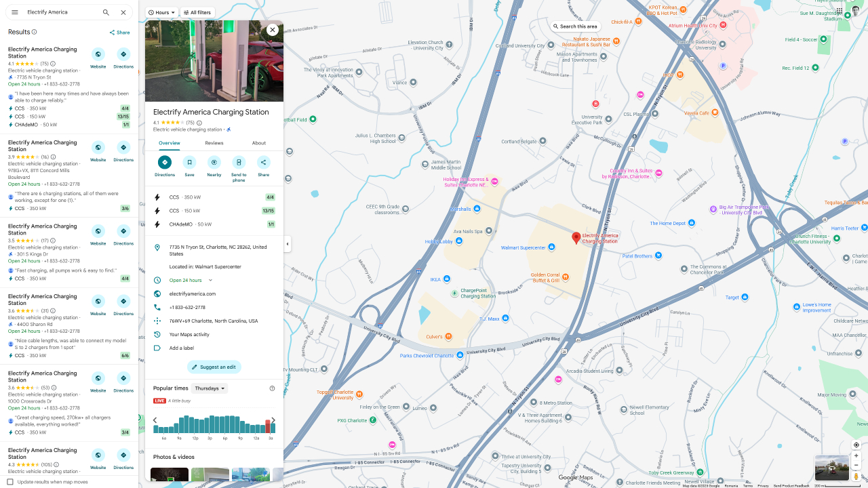Image resolution: width=868 pixels, height=488 pixels.
Task: Click the show your location button
Action: [856, 445]
